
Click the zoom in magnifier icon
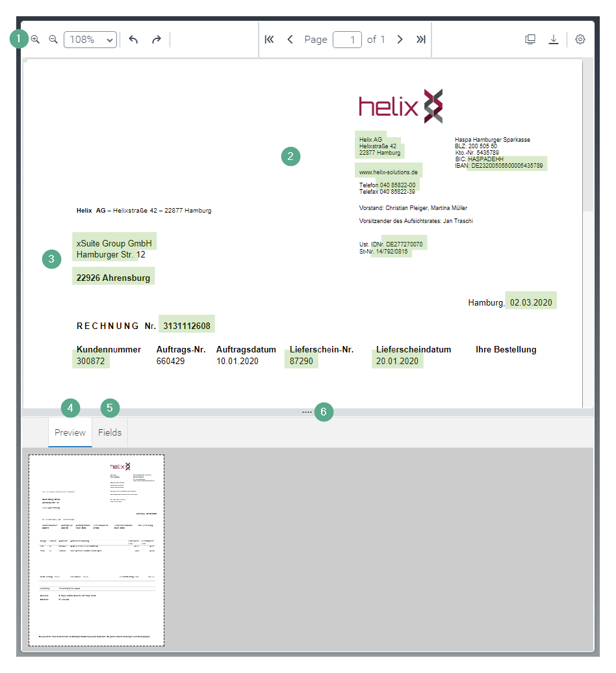point(36,40)
